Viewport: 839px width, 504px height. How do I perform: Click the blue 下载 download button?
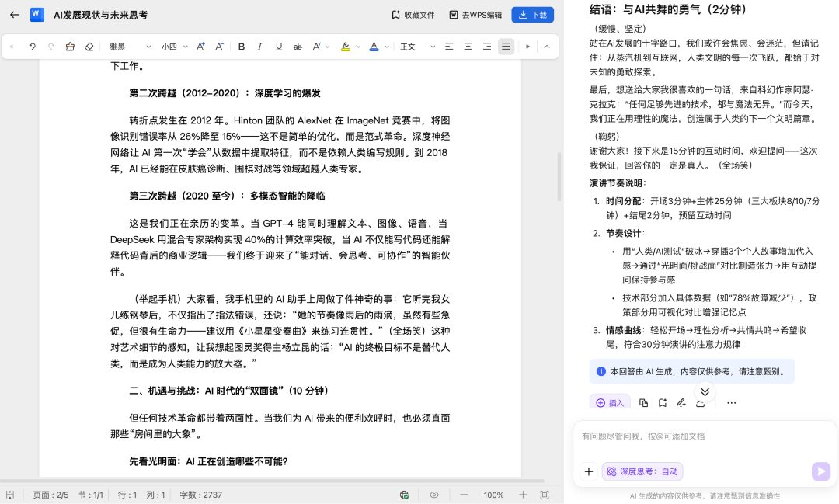[x=532, y=15]
